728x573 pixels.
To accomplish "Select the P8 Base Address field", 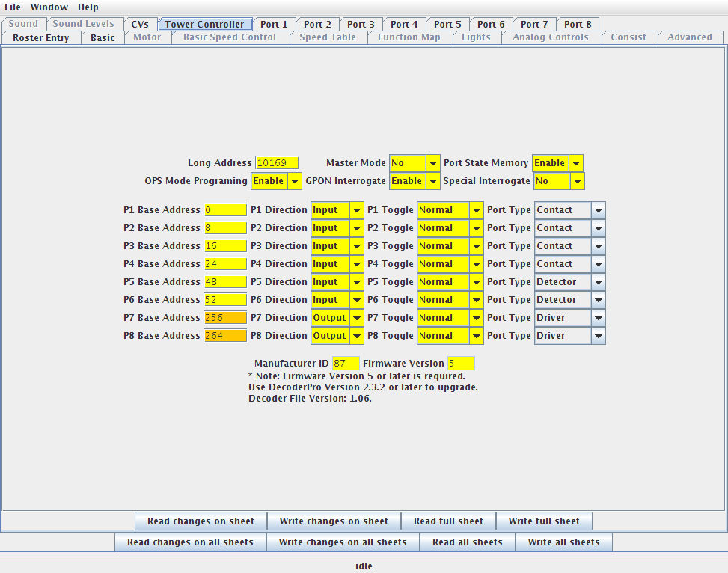I will [224, 336].
